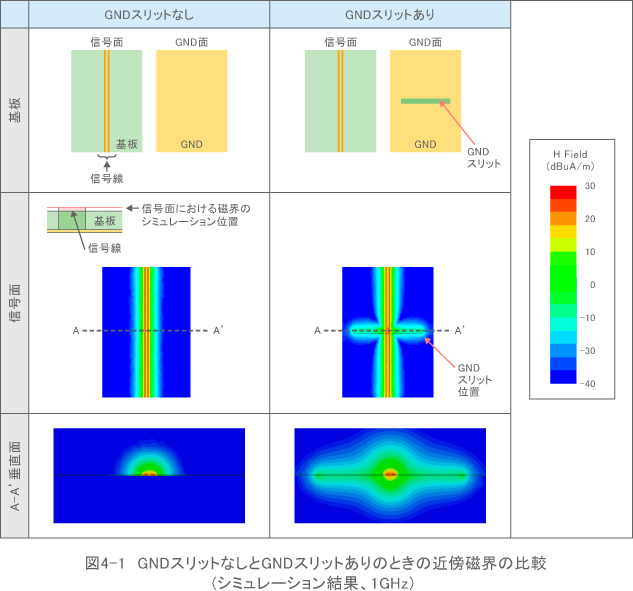Open the vertical-plane field map without GND slit
Screen dimensions: 633x591
pos(149,475)
